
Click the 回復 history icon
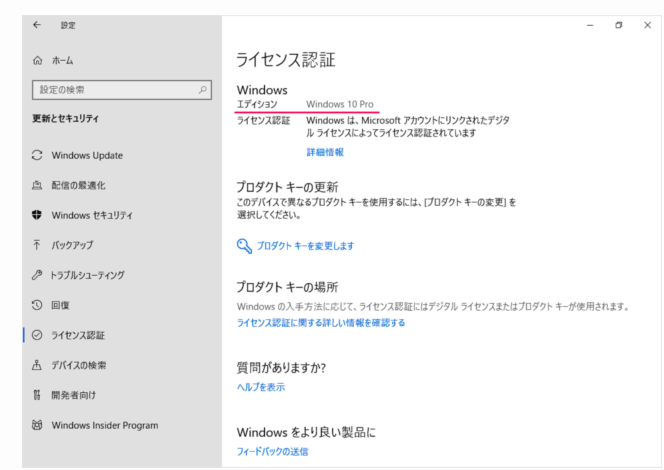[37, 305]
